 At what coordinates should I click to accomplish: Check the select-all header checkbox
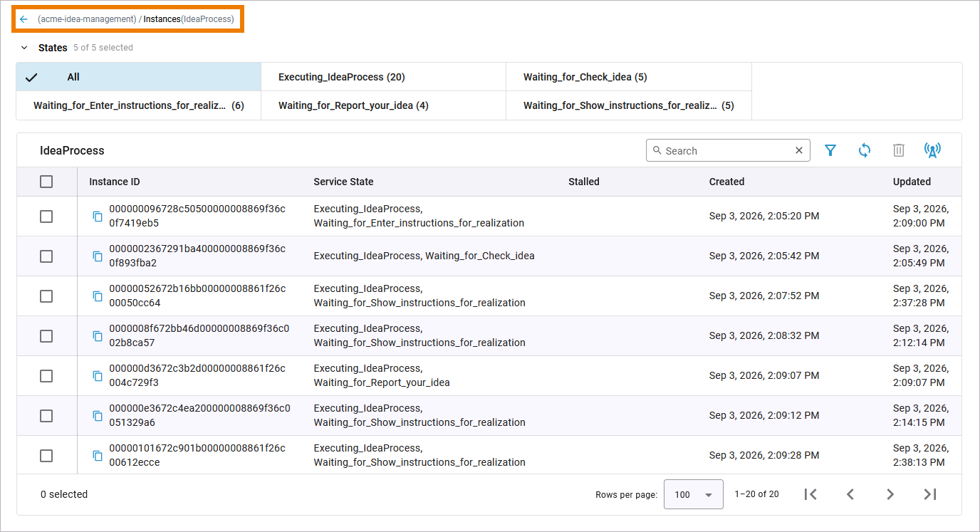(46, 182)
